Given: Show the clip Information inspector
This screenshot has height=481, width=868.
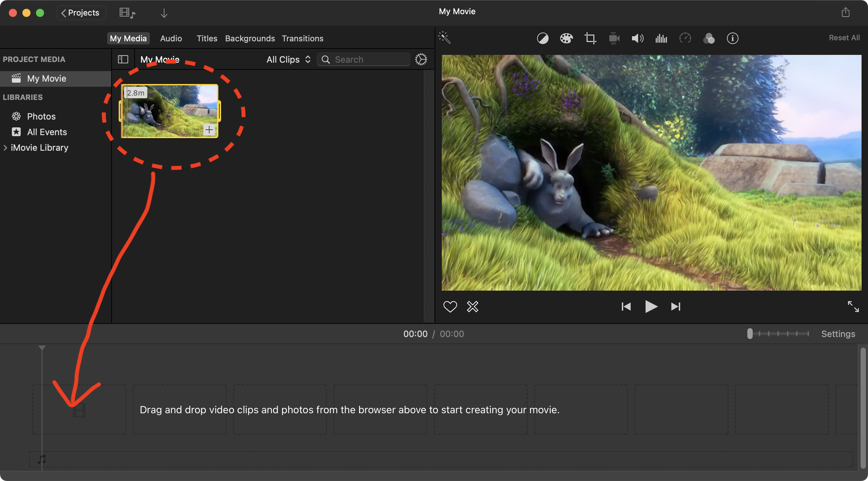Looking at the screenshot, I should 732,38.
